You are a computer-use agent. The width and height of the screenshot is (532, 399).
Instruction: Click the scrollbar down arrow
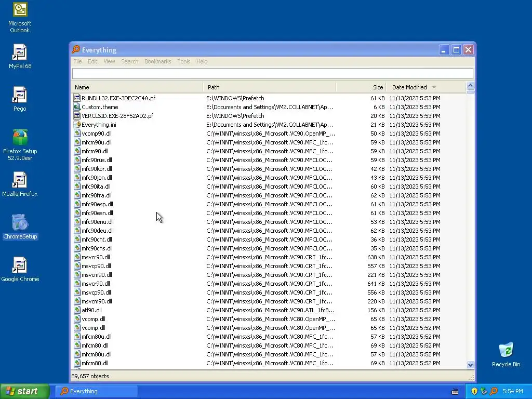(470, 365)
